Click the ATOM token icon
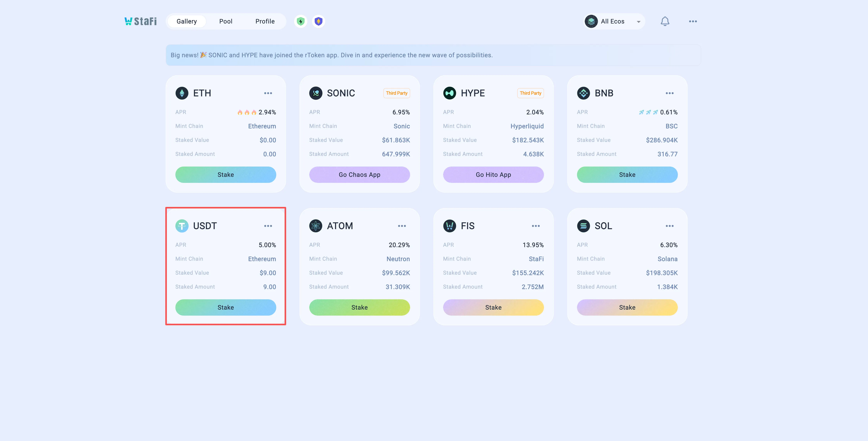 click(316, 226)
